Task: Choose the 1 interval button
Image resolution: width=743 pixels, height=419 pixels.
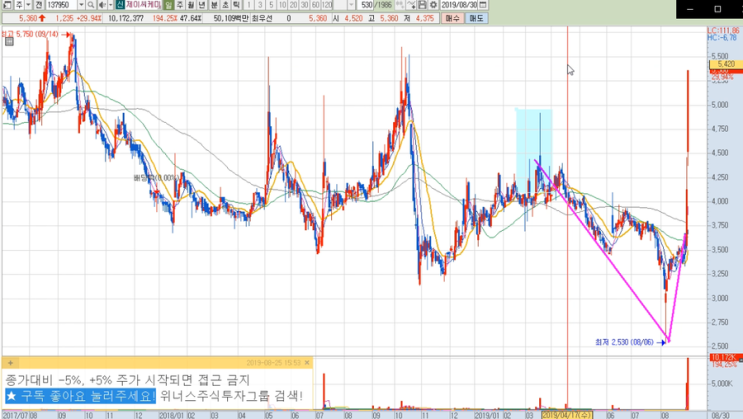Action: [x=249, y=5]
